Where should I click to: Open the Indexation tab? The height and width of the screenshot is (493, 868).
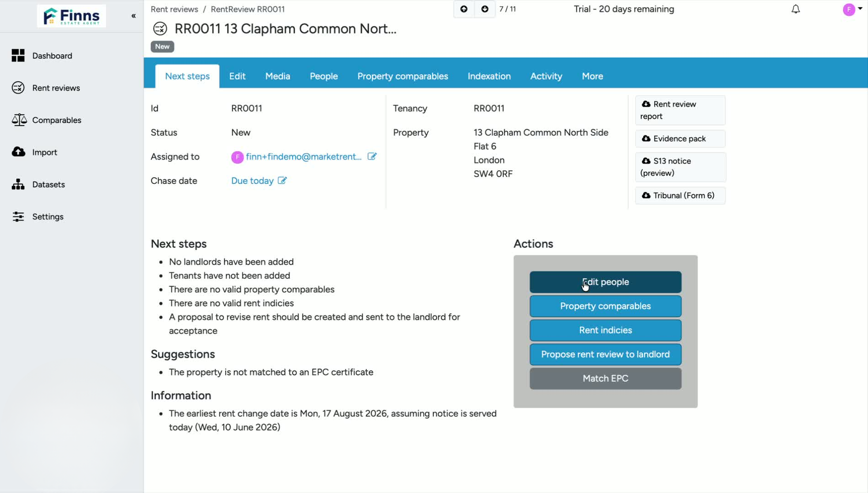tap(489, 76)
